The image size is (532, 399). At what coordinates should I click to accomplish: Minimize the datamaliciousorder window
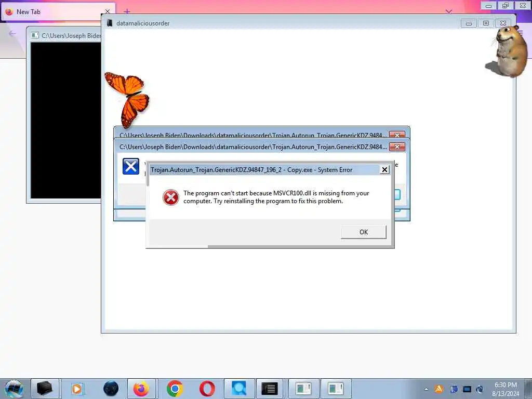point(469,23)
